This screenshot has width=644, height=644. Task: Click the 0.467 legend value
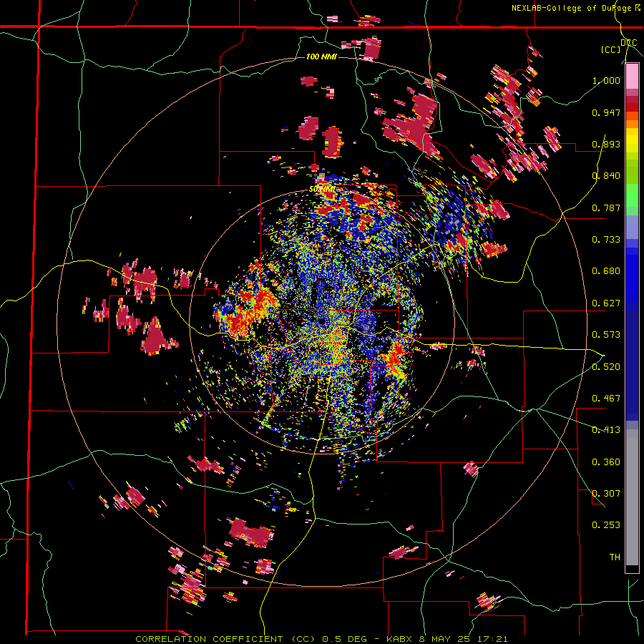[x=606, y=399]
